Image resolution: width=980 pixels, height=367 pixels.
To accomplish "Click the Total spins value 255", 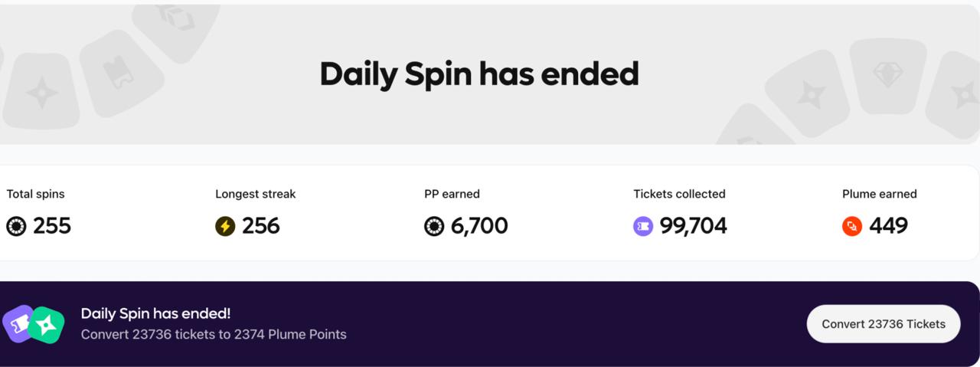I will (x=52, y=226).
